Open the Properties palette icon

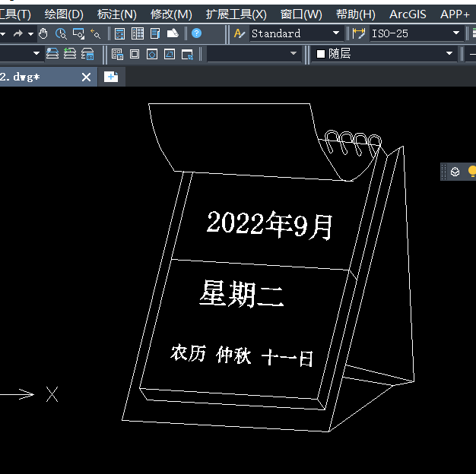[119, 33]
